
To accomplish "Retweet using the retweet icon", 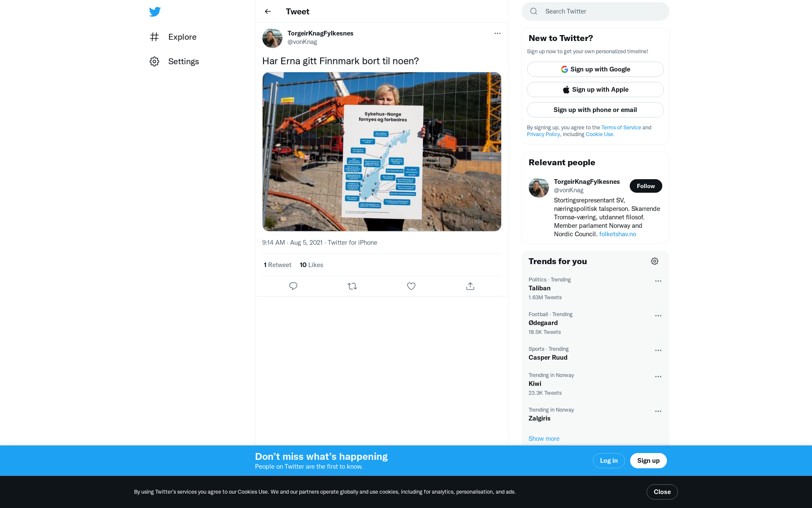I will [352, 286].
